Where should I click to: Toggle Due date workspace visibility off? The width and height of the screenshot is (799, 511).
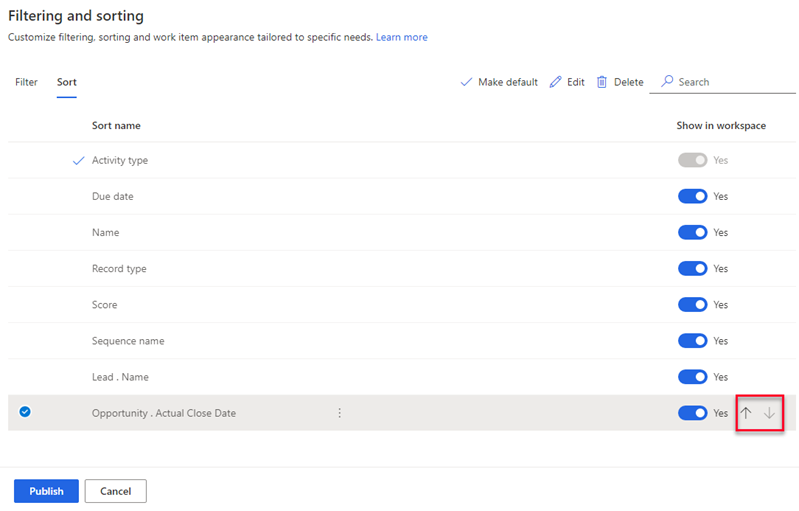(693, 196)
